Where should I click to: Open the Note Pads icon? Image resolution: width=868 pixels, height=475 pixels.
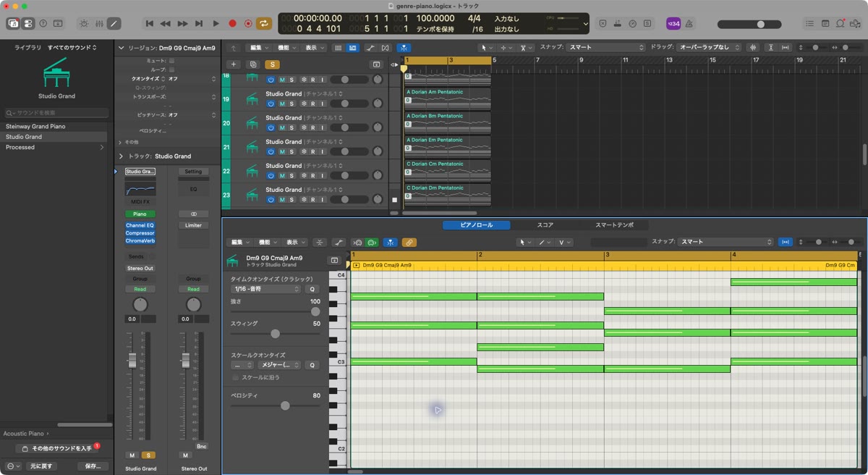tap(826, 23)
